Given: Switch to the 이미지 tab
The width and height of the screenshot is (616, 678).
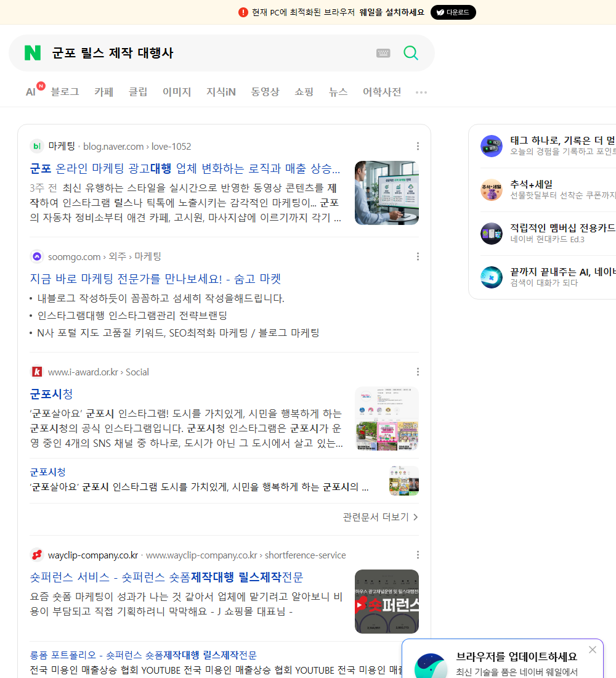Looking at the screenshot, I should click(177, 92).
